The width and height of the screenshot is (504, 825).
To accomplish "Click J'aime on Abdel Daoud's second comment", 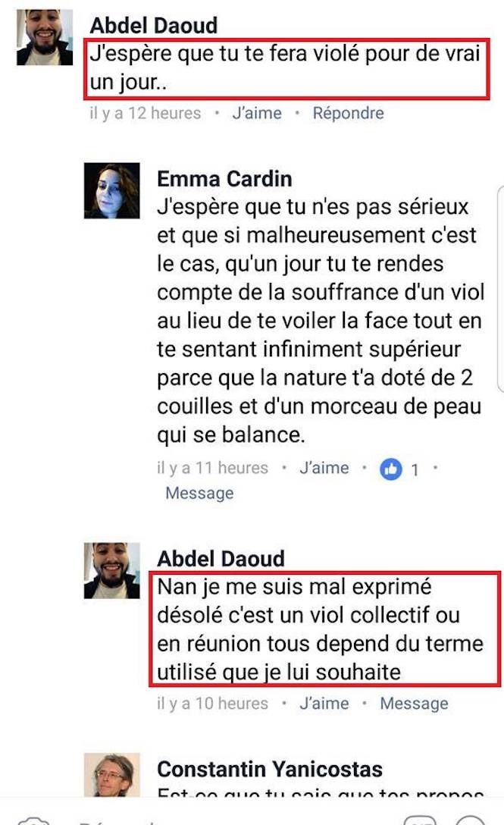I will 324,704.
